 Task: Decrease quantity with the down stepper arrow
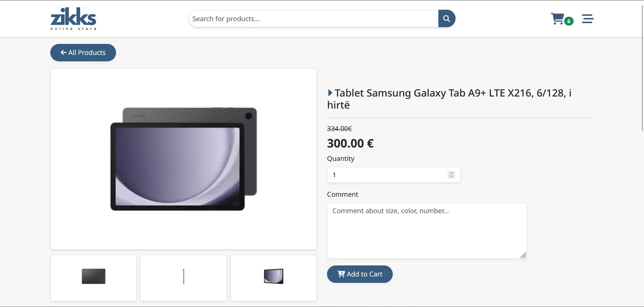point(451,177)
